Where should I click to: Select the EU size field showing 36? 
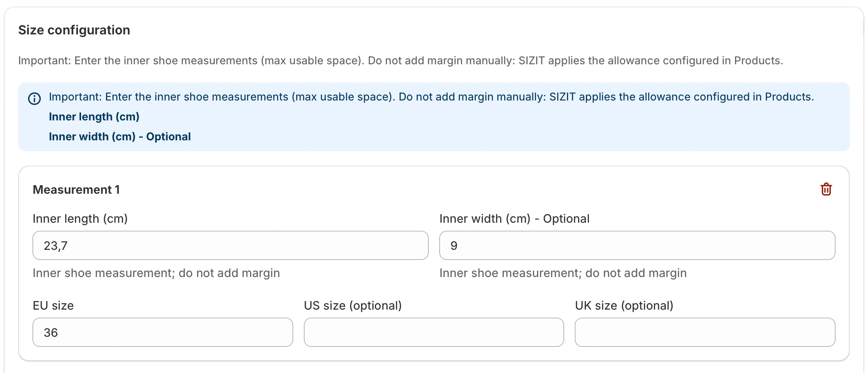[x=163, y=332]
